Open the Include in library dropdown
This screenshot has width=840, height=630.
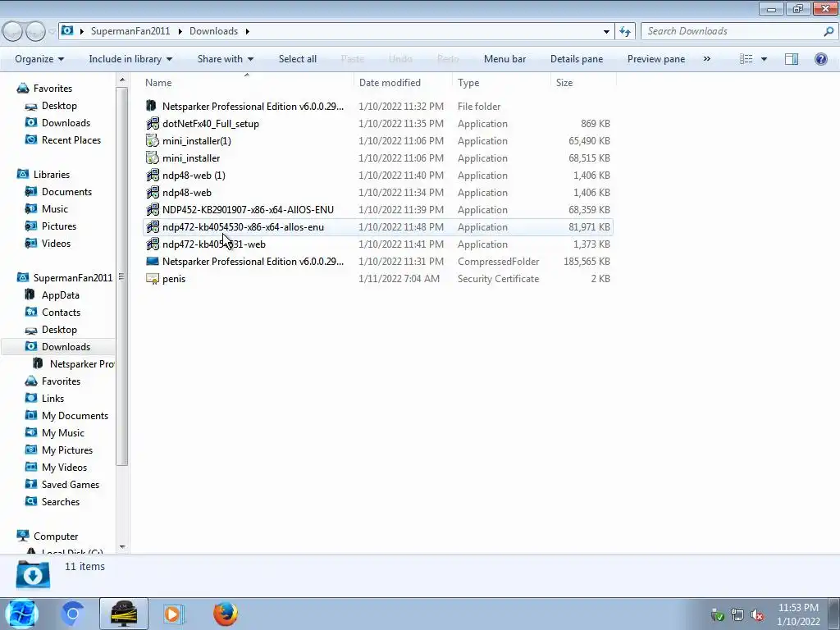[130, 59]
